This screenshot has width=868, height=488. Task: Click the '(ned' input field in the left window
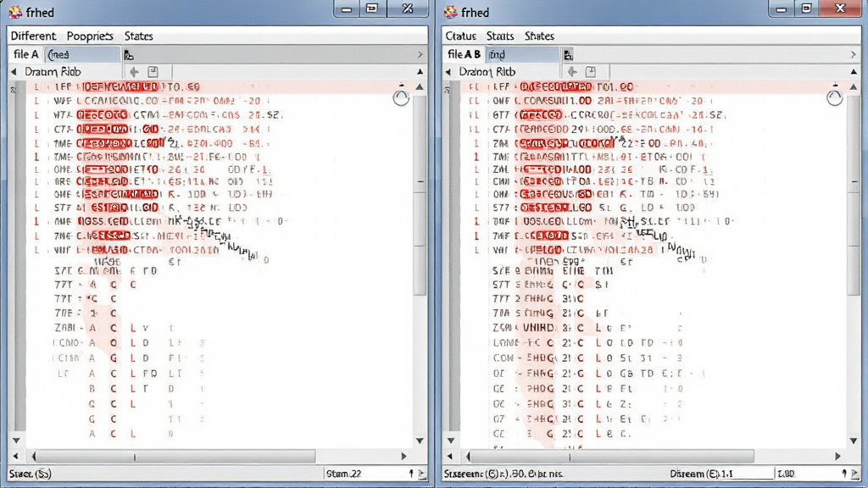pos(82,54)
